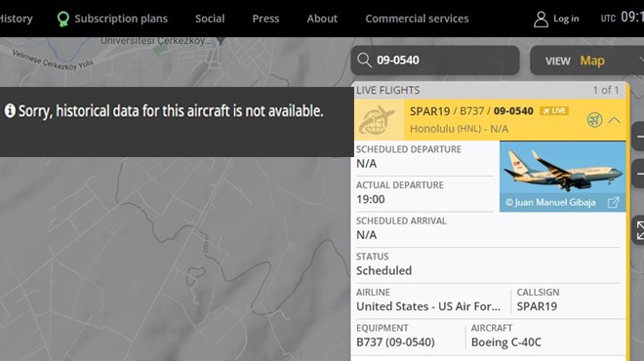Screen dimensions: 644x361
Task: Open the About menu item
Action: coord(322,19)
